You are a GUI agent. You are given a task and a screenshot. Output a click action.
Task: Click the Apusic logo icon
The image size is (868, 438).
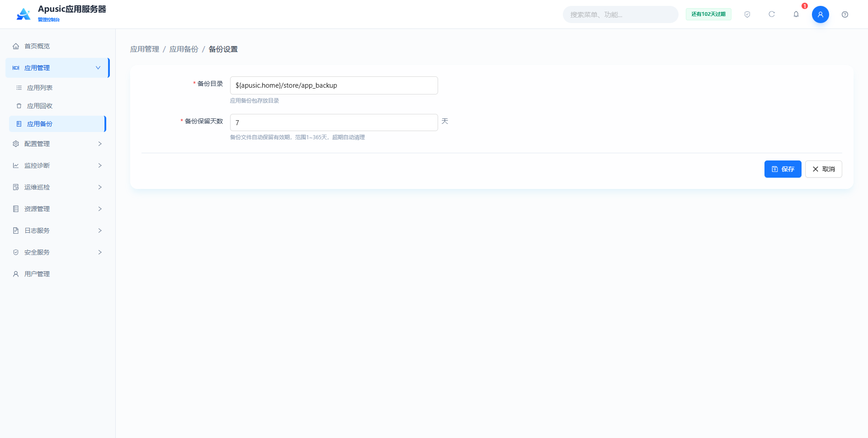coord(24,14)
